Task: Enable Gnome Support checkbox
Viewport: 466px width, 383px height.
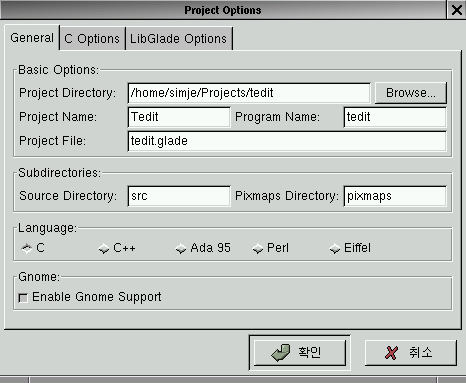Action: 23,298
